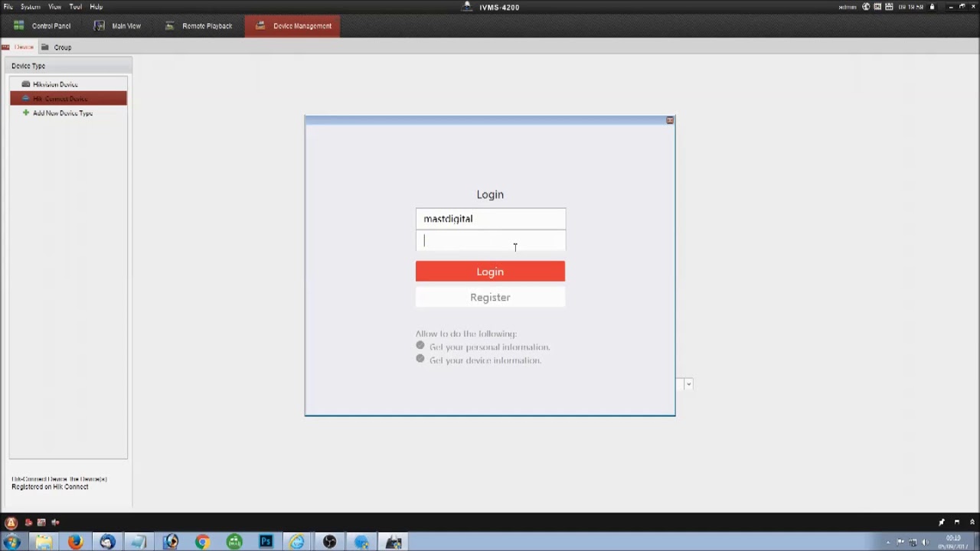Open the System menu
Image resolution: width=980 pixels, height=551 pixels.
point(30,7)
